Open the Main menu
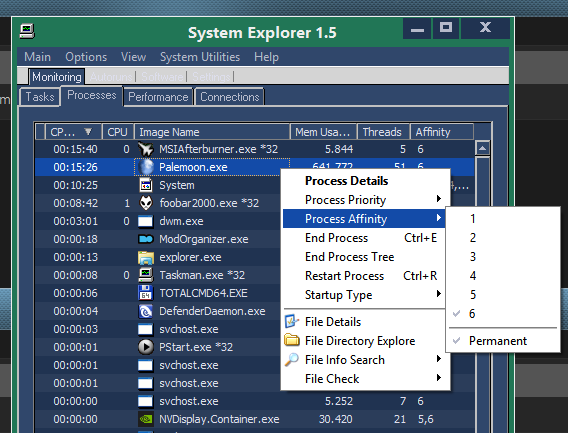The width and height of the screenshot is (568, 433). click(37, 57)
